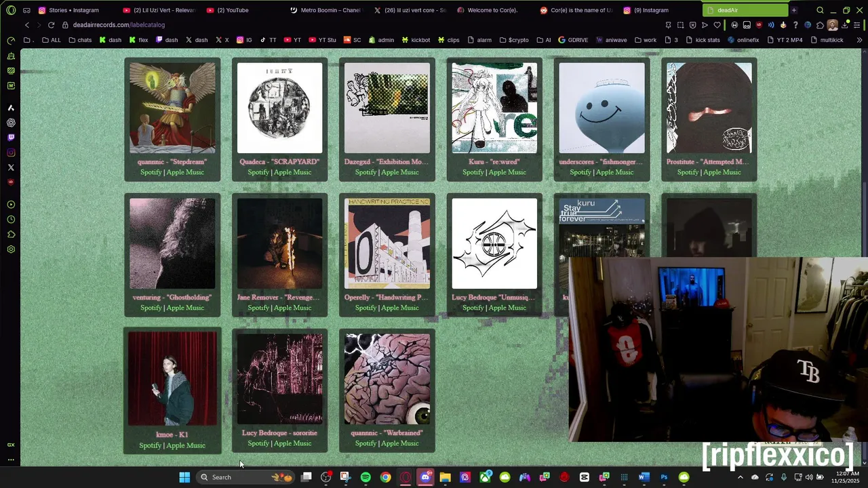The width and height of the screenshot is (868, 488).
Task: Click the kickbot bookmark
Action: tap(416, 40)
